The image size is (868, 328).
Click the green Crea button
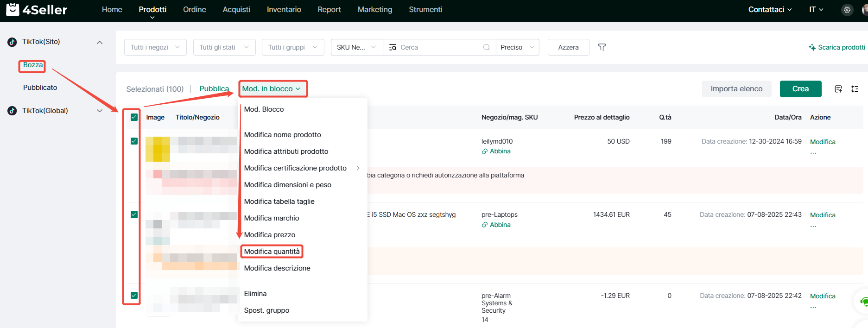pos(801,89)
